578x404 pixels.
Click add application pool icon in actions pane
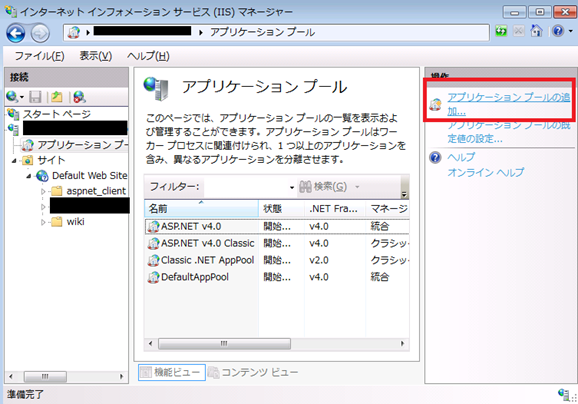click(435, 104)
